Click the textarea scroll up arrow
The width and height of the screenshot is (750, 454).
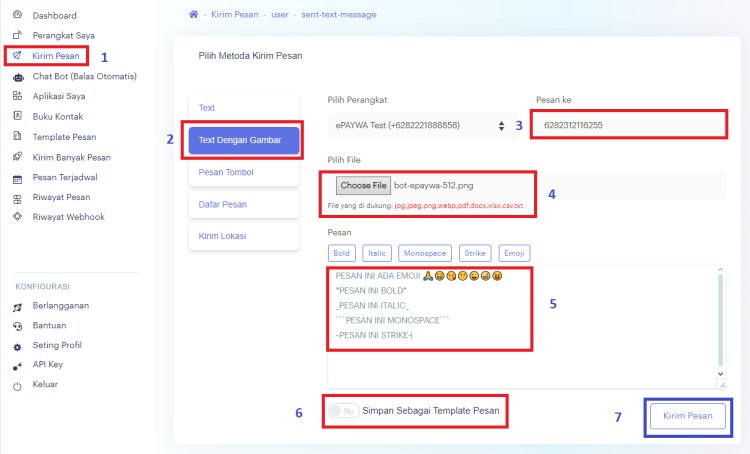tap(720, 270)
